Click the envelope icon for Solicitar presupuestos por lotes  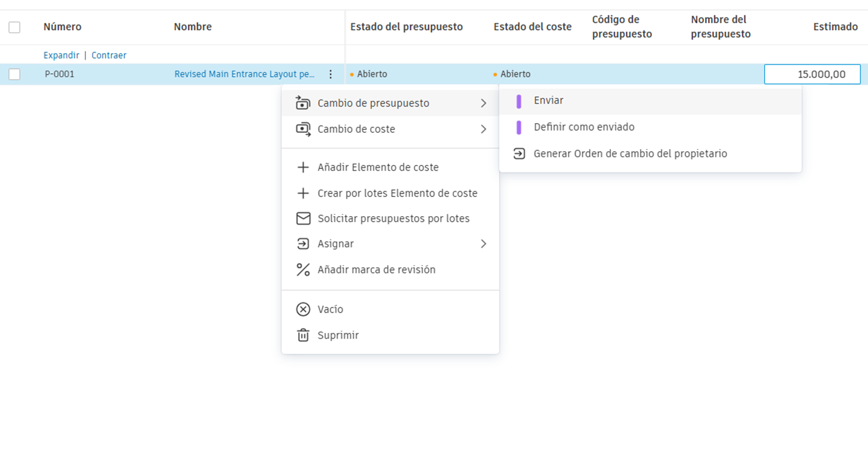tap(303, 218)
